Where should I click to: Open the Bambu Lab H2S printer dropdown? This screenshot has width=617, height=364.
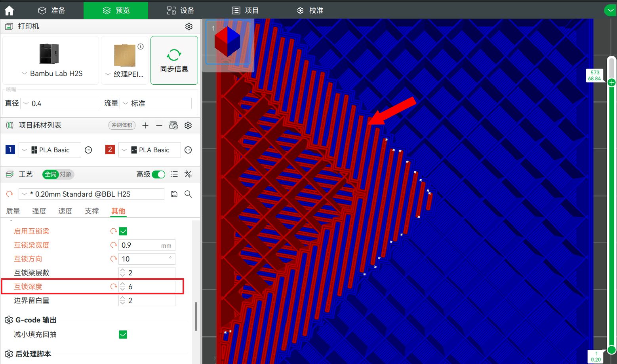51,74
